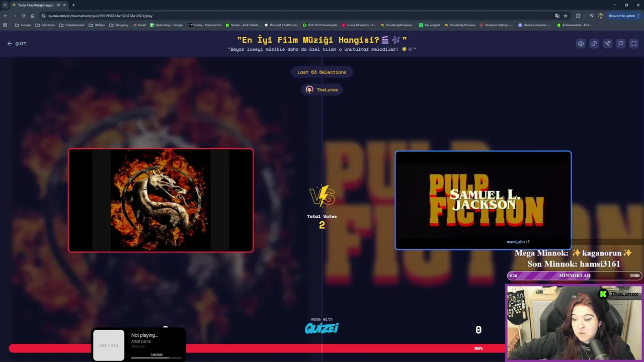Screen dimensions: 644x362
Task: Open the Stream - Kick Dashboard bookmark
Action: tap(243, 25)
